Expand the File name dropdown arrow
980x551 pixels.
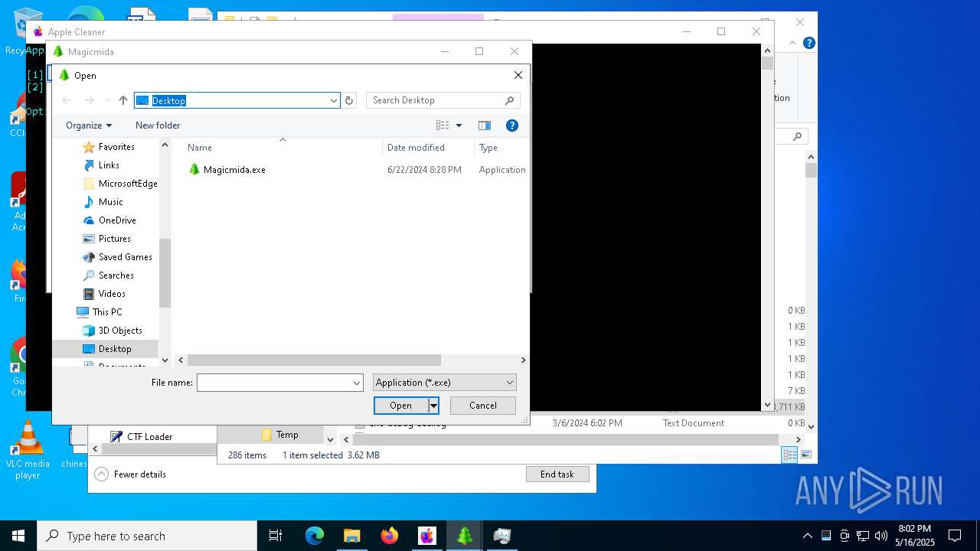click(x=357, y=383)
